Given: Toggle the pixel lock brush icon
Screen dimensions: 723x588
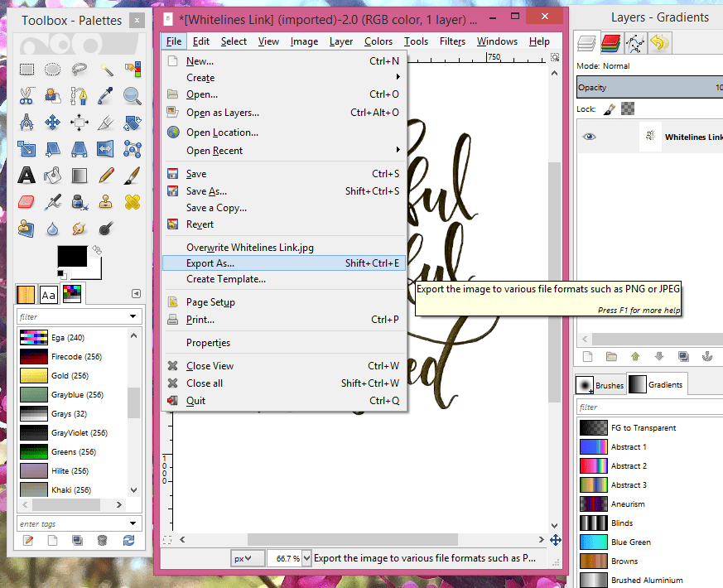Looking at the screenshot, I should (x=608, y=108).
